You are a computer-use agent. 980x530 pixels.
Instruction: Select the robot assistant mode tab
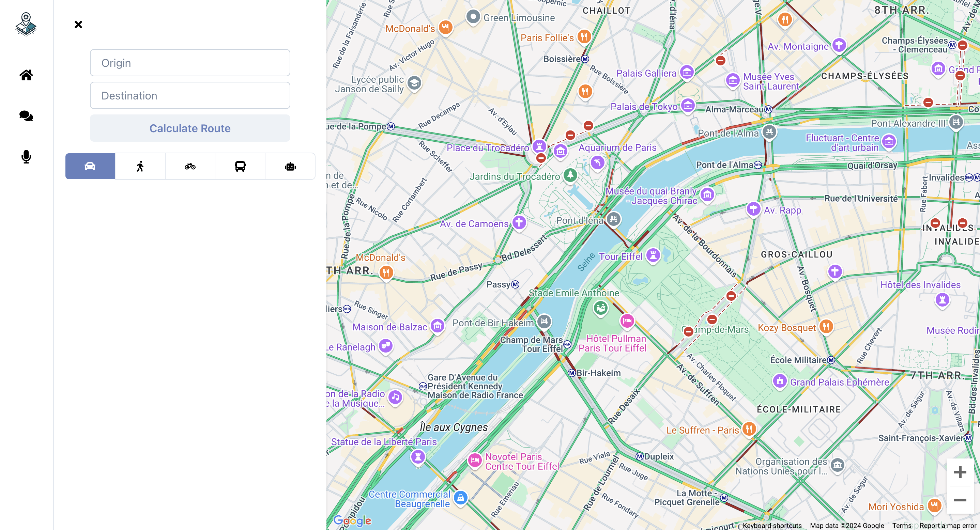pyautogui.click(x=290, y=166)
